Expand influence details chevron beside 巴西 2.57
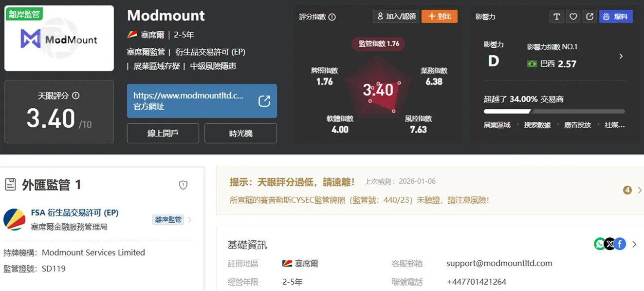This screenshot has height=291, width=644. pyautogui.click(x=621, y=57)
